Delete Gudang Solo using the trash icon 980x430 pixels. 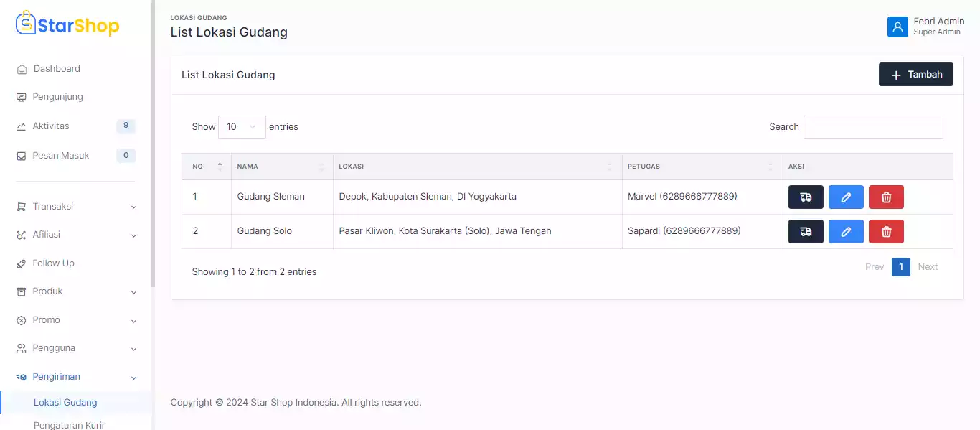886,232
